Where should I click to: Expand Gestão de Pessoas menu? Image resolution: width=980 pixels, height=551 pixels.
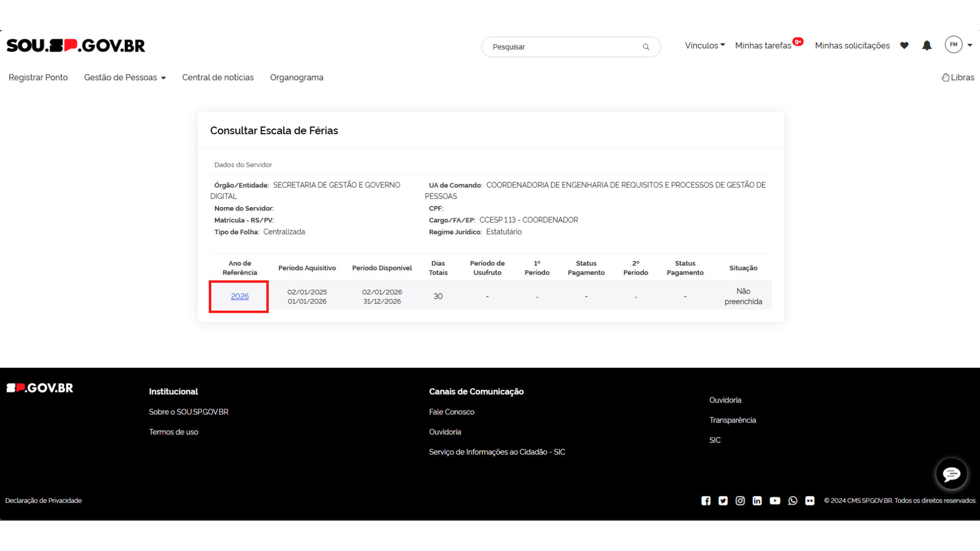click(x=125, y=78)
